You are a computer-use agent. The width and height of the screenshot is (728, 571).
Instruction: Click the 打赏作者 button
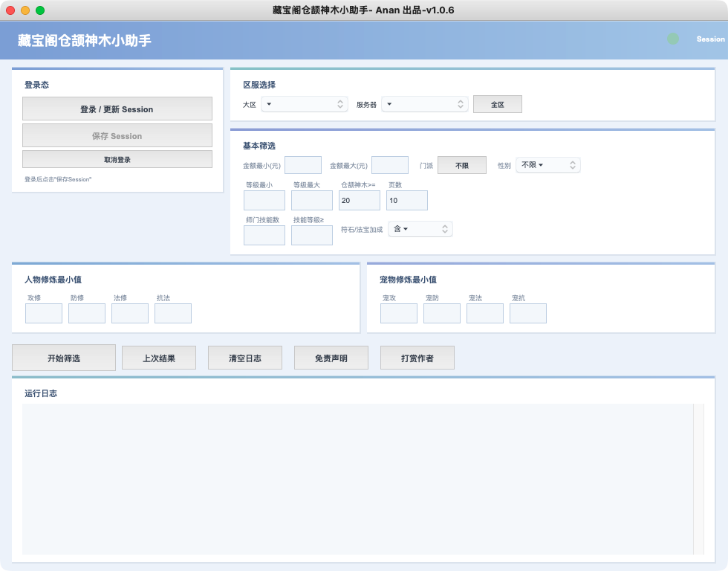[x=417, y=358]
